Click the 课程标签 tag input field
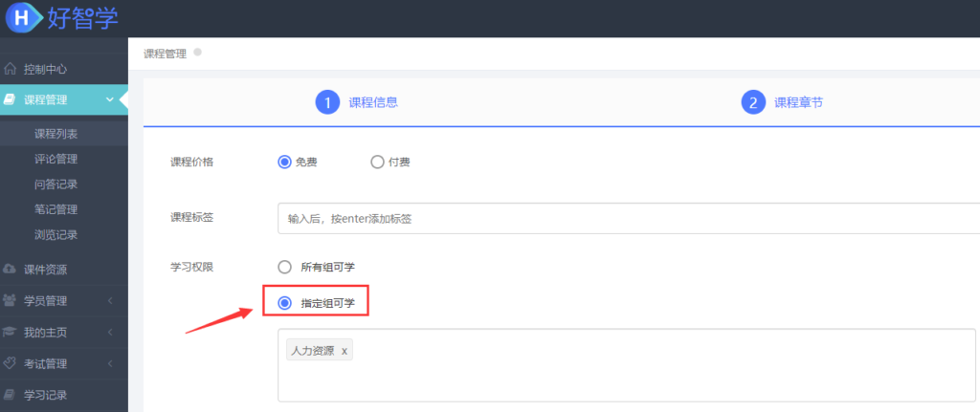This screenshot has width=980, height=412. click(x=628, y=219)
